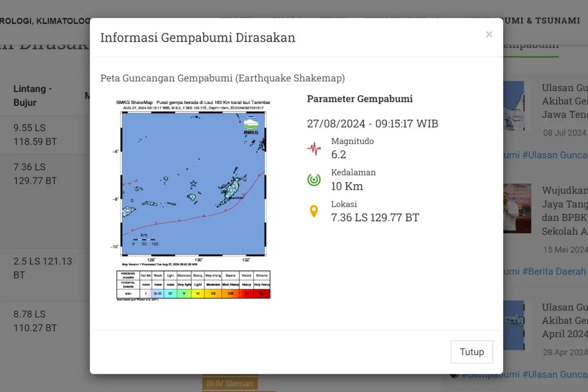Select the location text 7.36 LS 129.77 BT in modal
The width and height of the screenshot is (588, 392).
[x=375, y=218]
